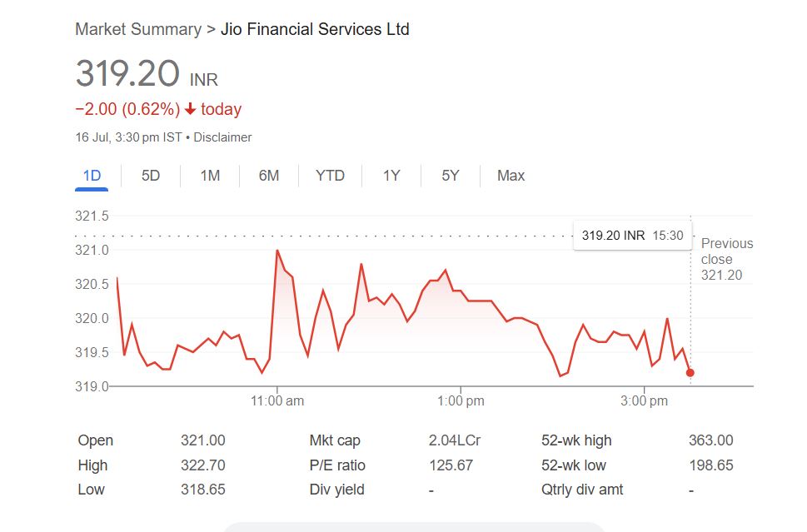This screenshot has width=807, height=532.
Task: Click the 3:00 pm axis label
Action: pos(645,401)
